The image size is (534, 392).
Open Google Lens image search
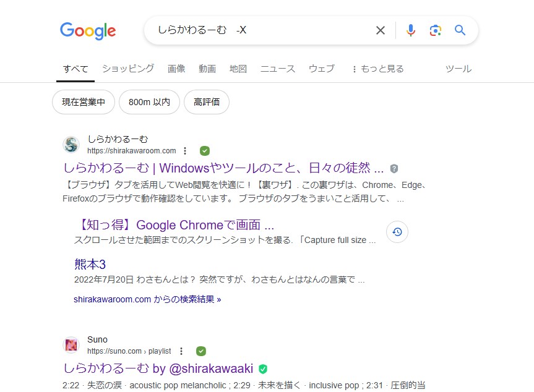click(436, 30)
